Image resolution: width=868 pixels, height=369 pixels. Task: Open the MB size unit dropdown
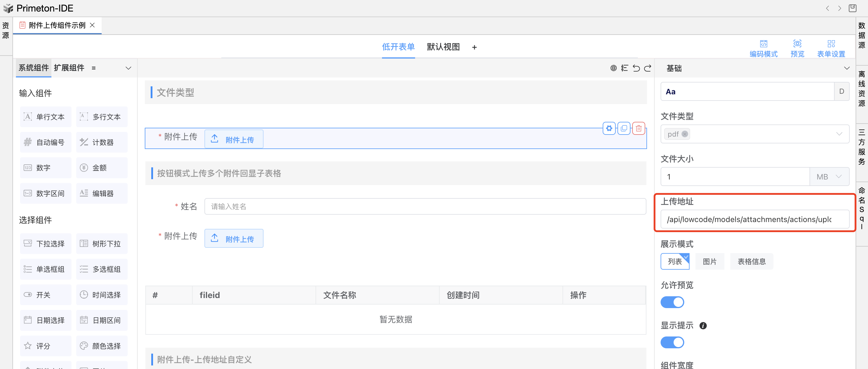[x=829, y=177]
